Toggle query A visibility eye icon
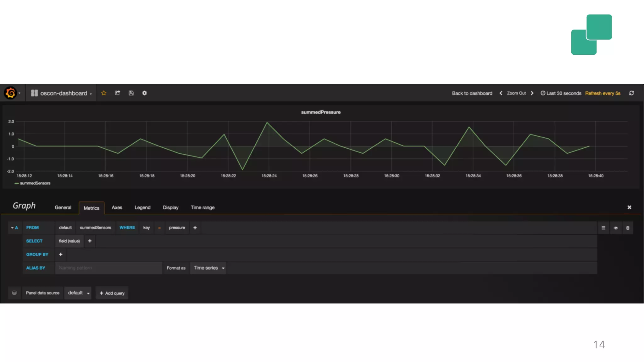Screen dimensions: 644x362 click(615, 228)
